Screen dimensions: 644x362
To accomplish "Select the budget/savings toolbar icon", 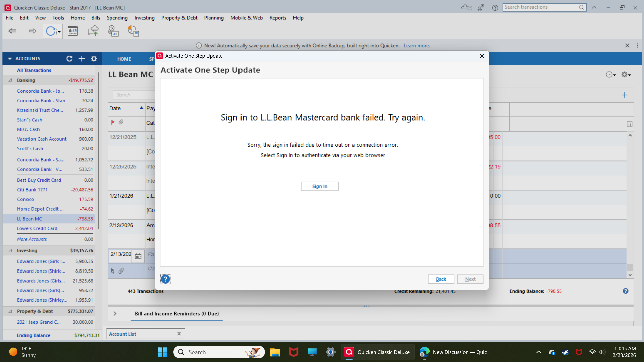I will [x=113, y=31].
